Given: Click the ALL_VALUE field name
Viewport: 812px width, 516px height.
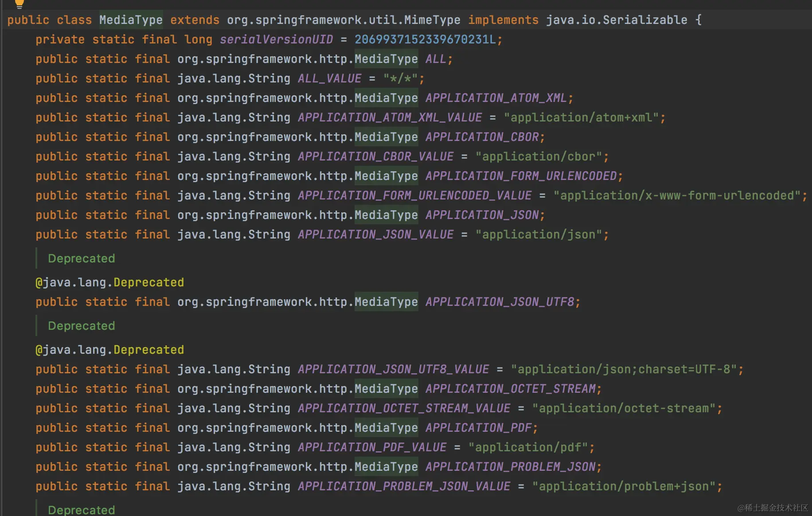Looking at the screenshot, I should [330, 78].
